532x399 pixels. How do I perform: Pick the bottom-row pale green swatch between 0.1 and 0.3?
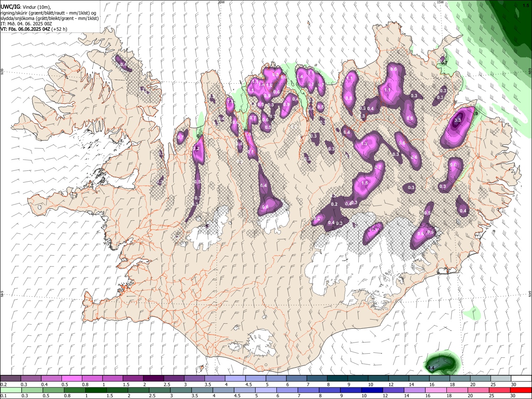click(10, 390)
